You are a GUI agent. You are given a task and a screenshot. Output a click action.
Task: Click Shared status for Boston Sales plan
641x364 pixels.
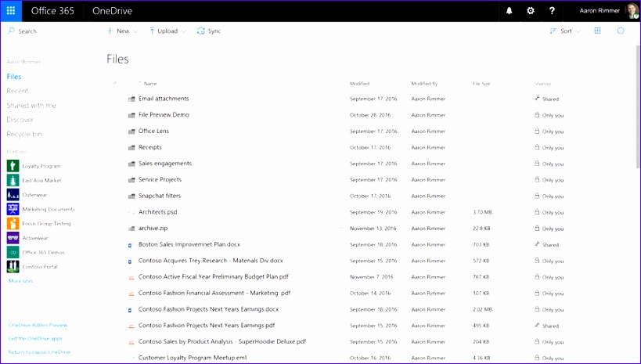click(x=546, y=244)
